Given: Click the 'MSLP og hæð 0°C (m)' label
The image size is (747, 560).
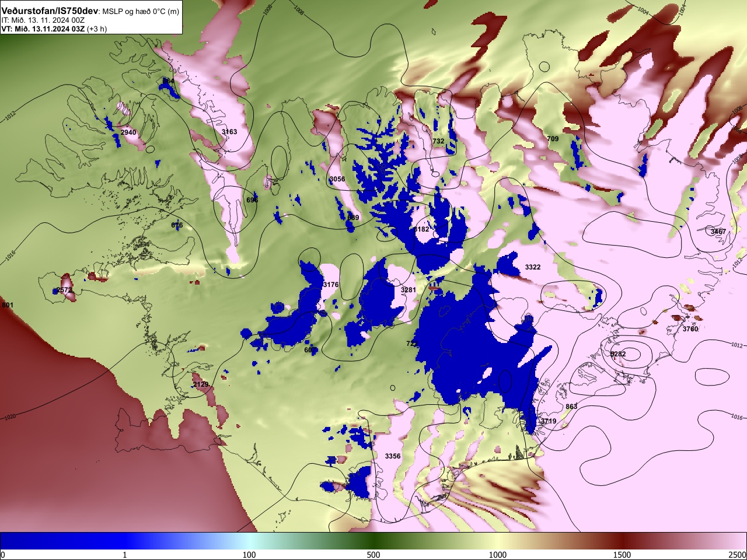Looking at the screenshot, I should [x=141, y=12].
